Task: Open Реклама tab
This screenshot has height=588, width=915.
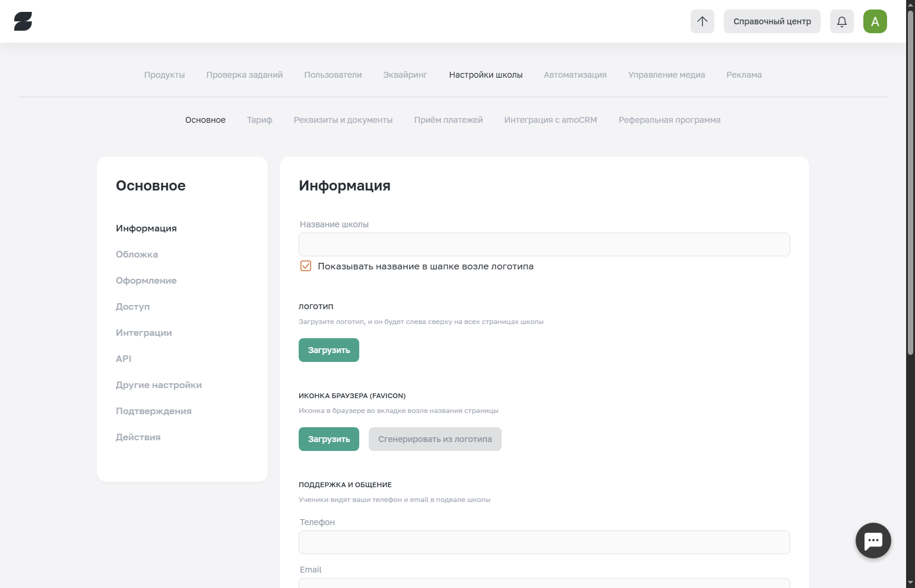Action: pyautogui.click(x=744, y=75)
